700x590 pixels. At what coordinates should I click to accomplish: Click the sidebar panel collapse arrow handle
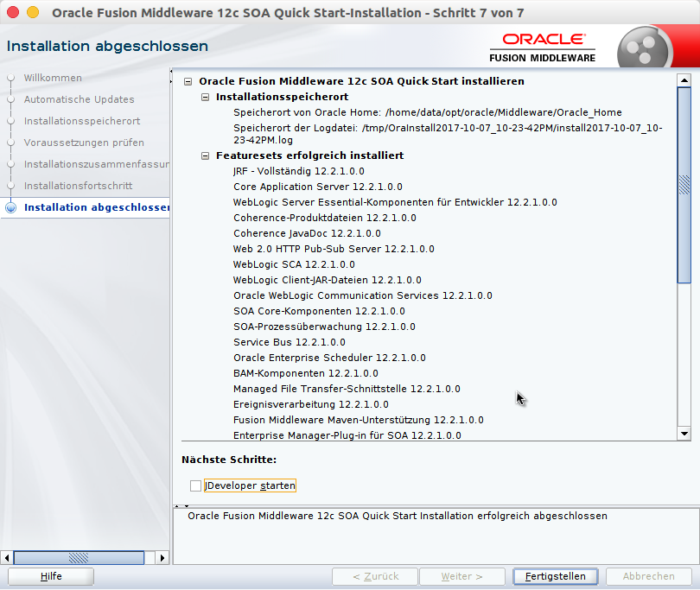(171, 76)
